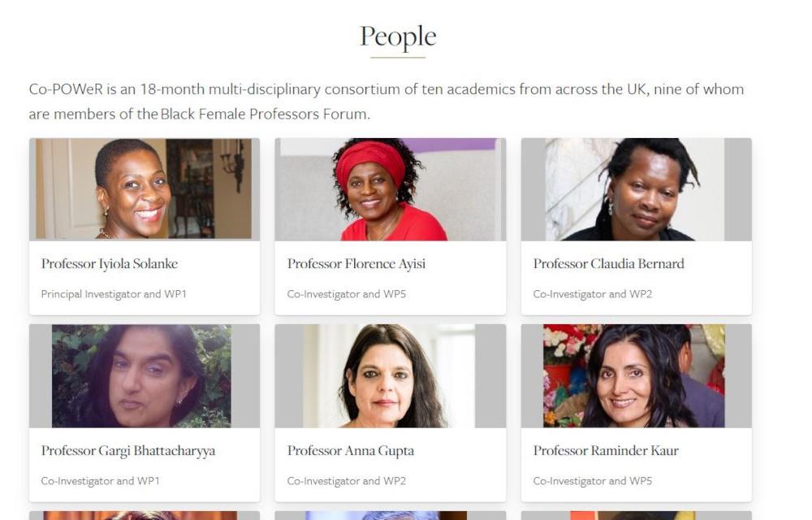The height and width of the screenshot is (520, 812).
Task: Click the 'Black Female Professors Forum' text
Action: pos(264,115)
